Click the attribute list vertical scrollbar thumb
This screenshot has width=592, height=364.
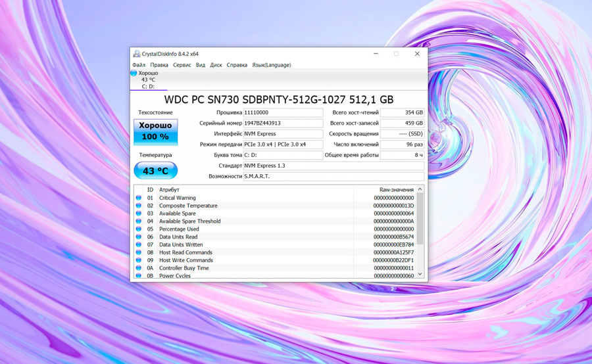tap(420, 219)
